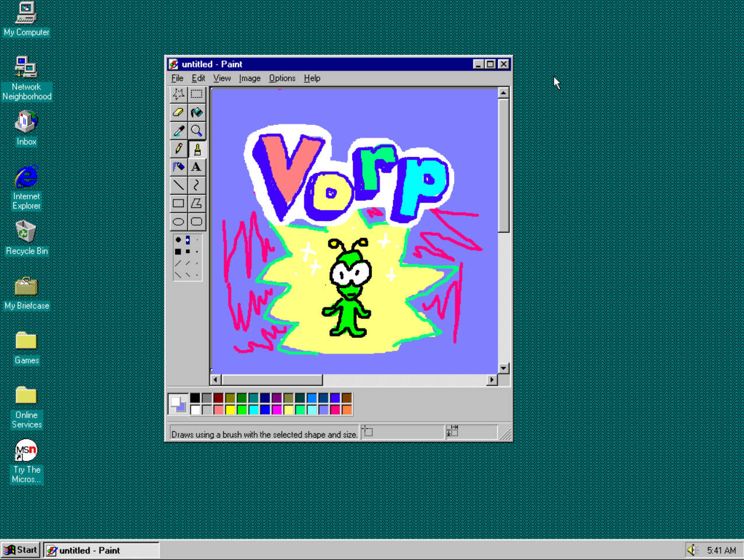Click the green alien in the canvas
This screenshot has width=744, height=560.
(348, 287)
